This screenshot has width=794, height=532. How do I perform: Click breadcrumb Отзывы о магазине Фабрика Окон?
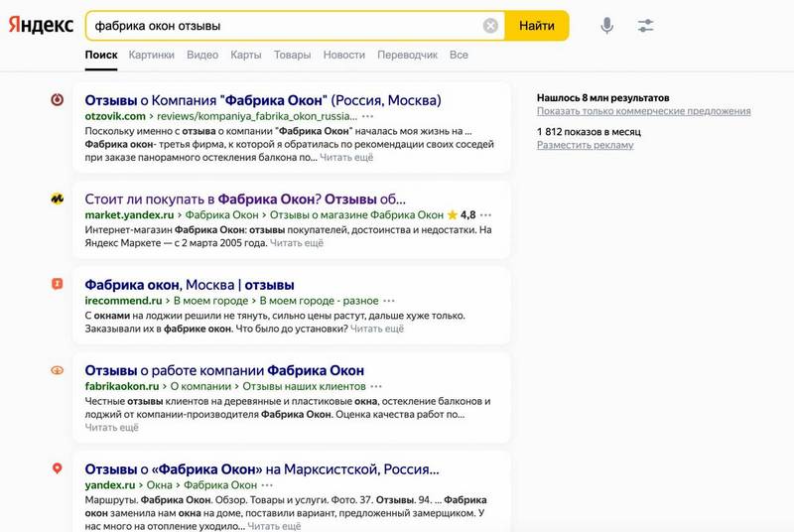coord(356,214)
